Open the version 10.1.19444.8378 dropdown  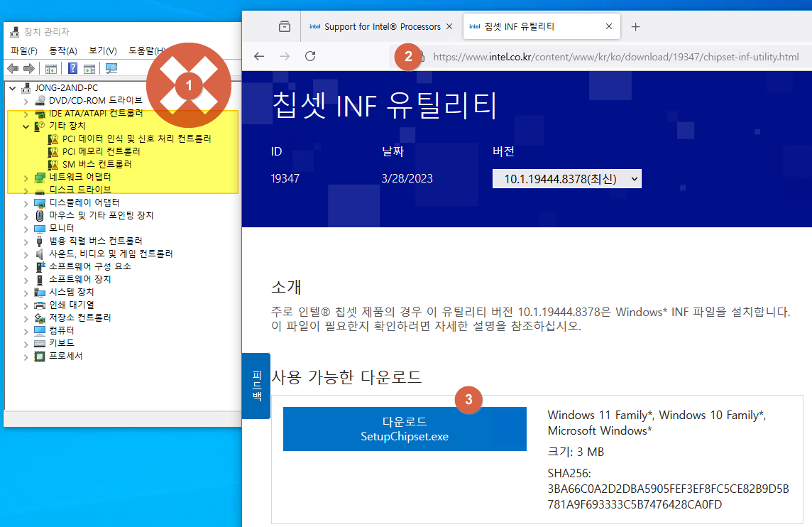(566, 179)
